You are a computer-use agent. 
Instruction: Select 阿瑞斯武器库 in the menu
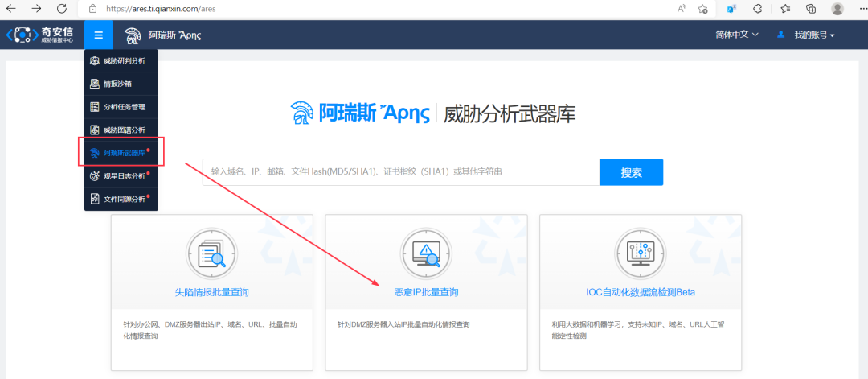121,153
